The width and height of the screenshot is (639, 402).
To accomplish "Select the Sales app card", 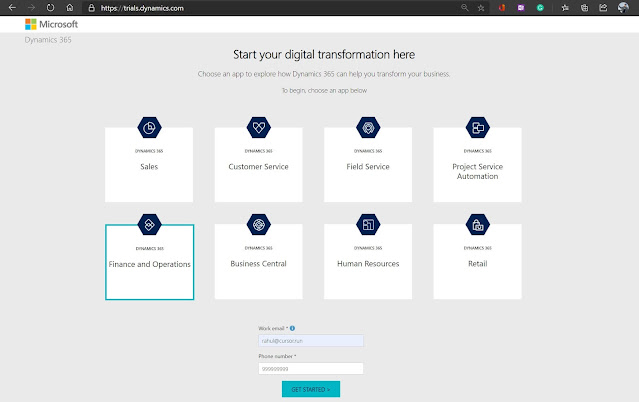I will coord(149,165).
